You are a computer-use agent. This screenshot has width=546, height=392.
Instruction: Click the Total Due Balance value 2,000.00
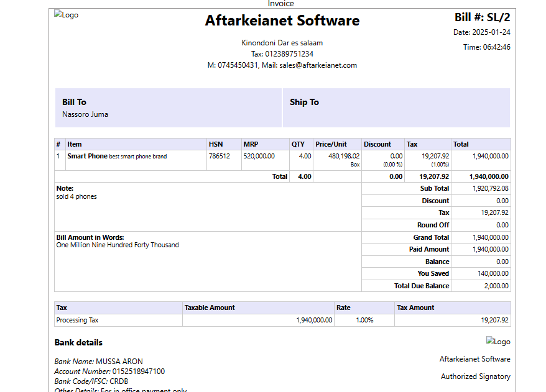click(x=496, y=286)
